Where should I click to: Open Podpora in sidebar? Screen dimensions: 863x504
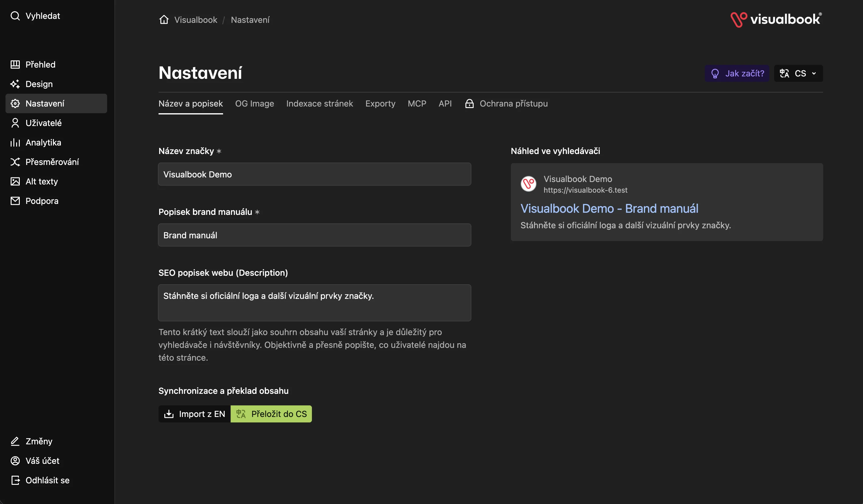[x=56, y=201]
